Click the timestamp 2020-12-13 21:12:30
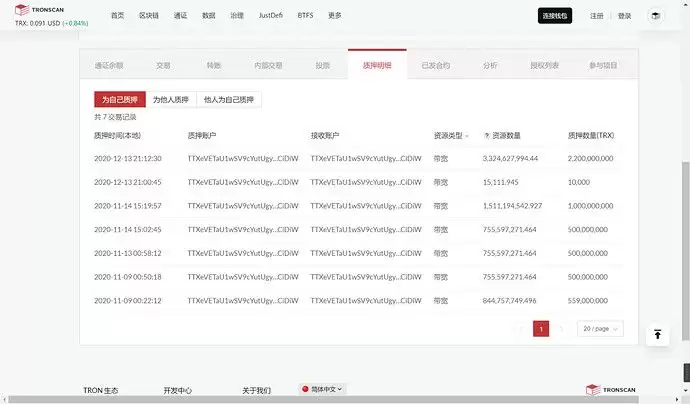Image resolution: width=690 pixels, height=404 pixels. [x=128, y=158]
